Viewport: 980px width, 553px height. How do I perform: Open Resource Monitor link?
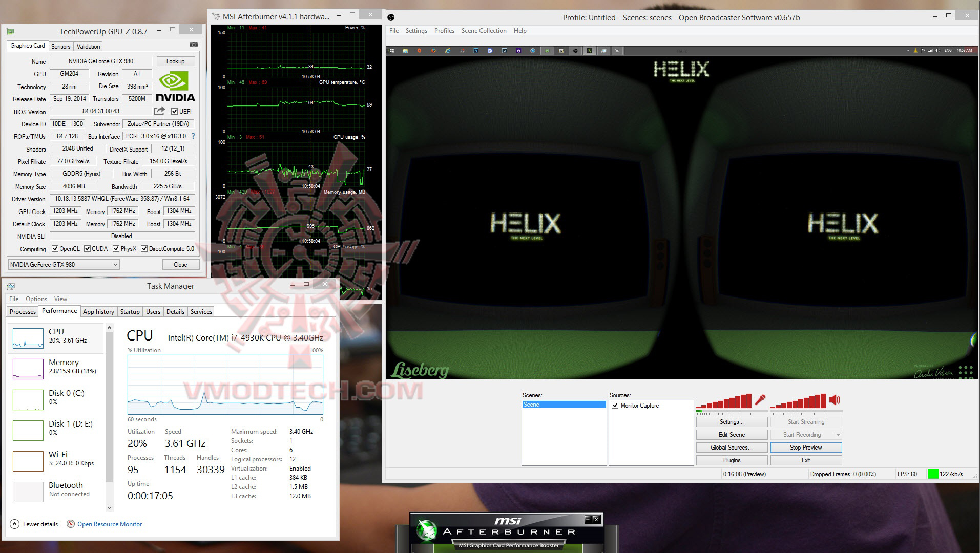110,524
